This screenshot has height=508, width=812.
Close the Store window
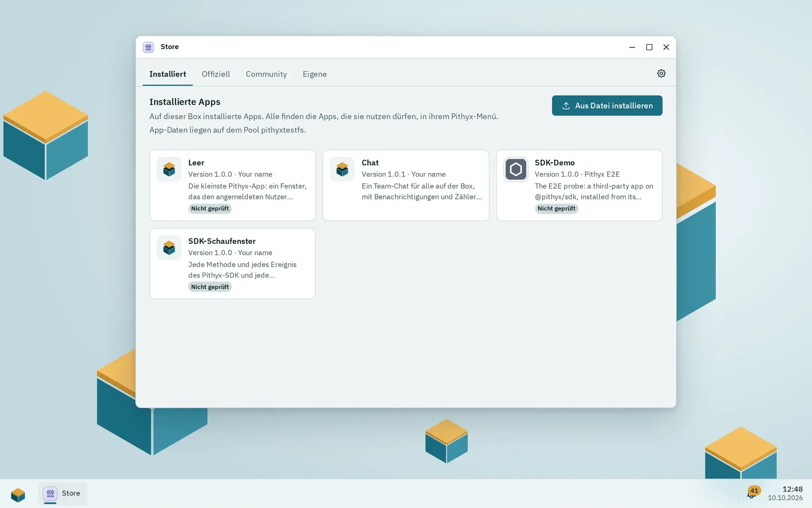(666, 47)
